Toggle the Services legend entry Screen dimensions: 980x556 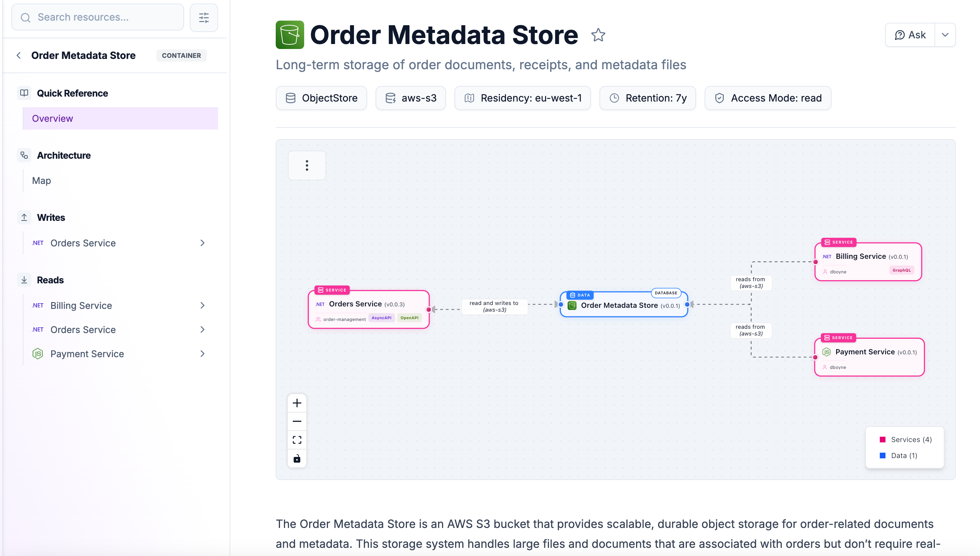click(x=905, y=440)
